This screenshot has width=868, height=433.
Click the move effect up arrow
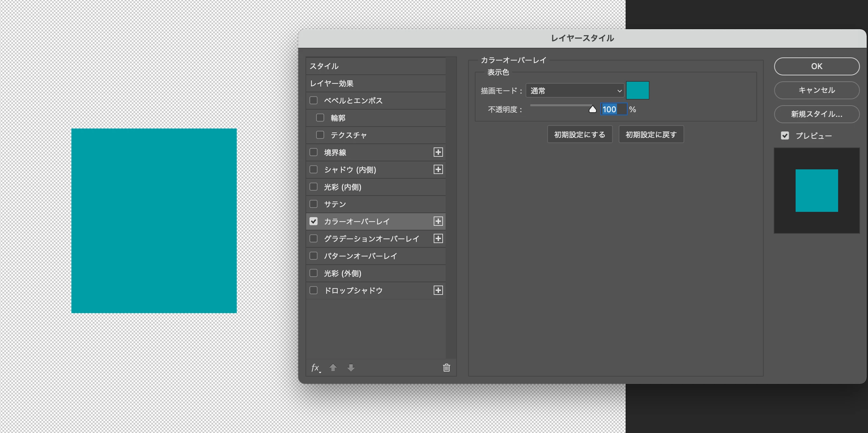[x=333, y=368]
